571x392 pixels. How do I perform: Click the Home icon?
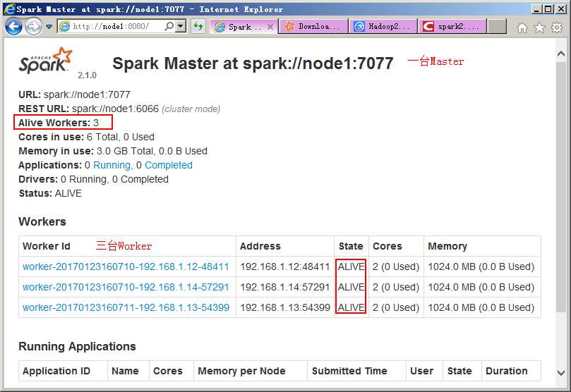click(522, 27)
